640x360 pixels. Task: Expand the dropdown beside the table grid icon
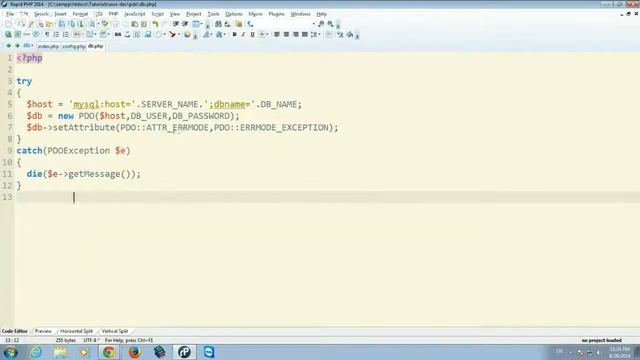pyautogui.click(x=202, y=24)
